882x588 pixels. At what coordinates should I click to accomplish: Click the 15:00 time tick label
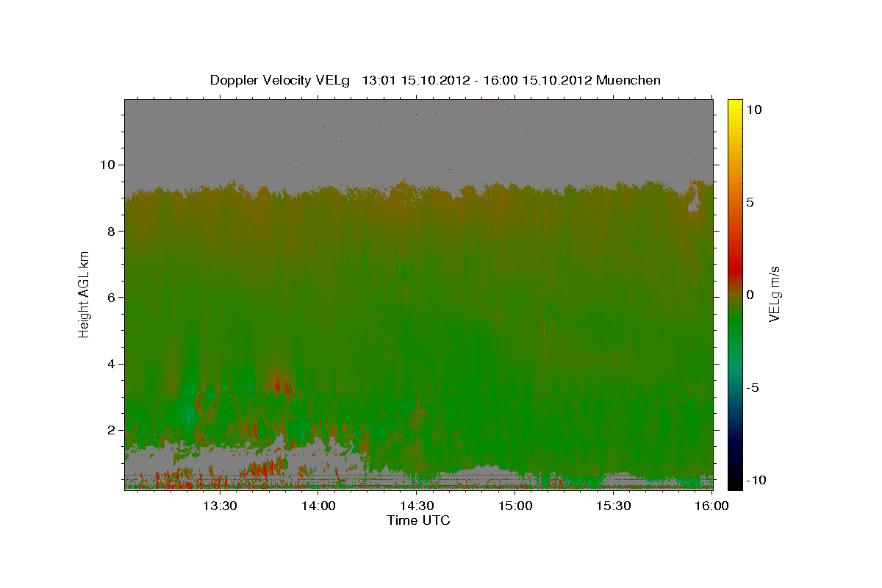click(x=515, y=506)
